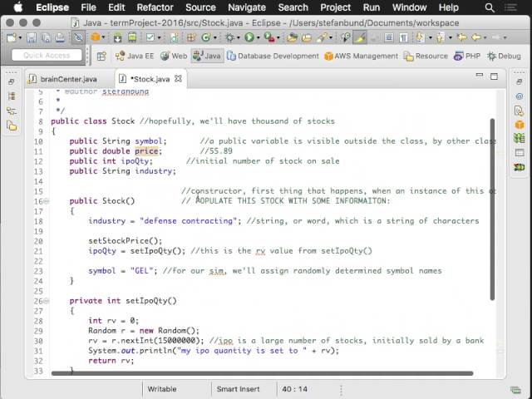532x399 pixels.
Task: Open the New Java Class dropdown arrow
Action: [x=214, y=37]
